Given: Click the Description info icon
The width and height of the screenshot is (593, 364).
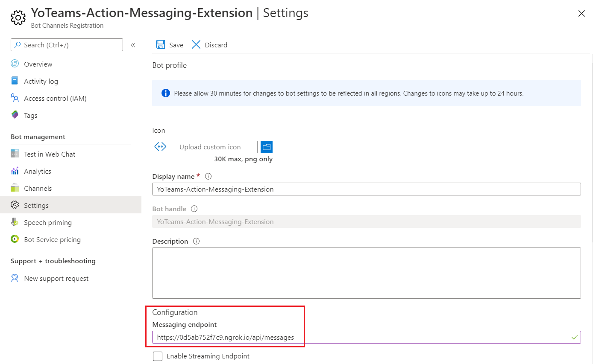Looking at the screenshot, I should pyautogui.click(x=196, y=241).
